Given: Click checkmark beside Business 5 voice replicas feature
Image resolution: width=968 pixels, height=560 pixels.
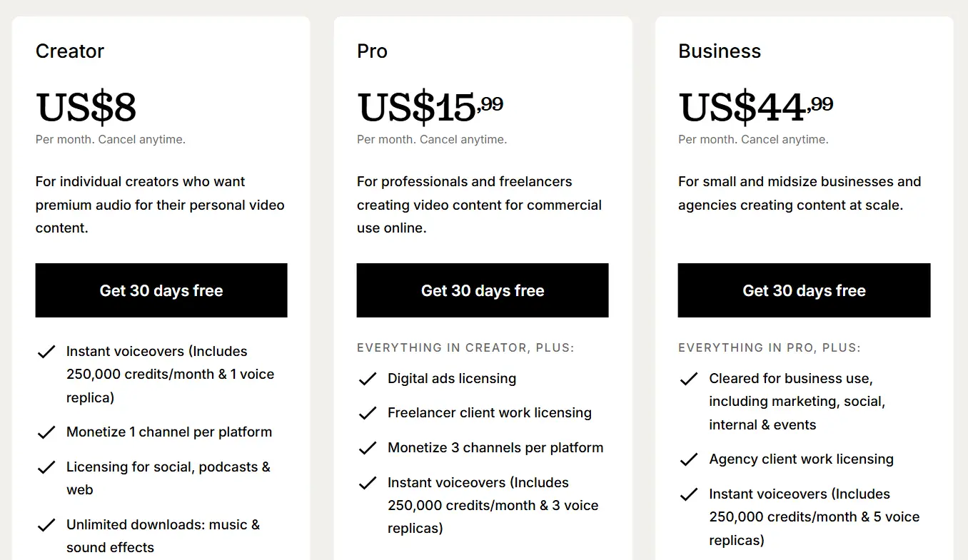Looking at the screenshot, I should click(689, 494).
